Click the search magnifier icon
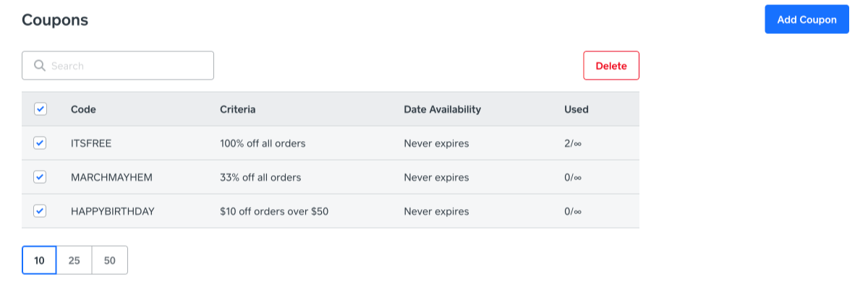 (x=40, y=66)
